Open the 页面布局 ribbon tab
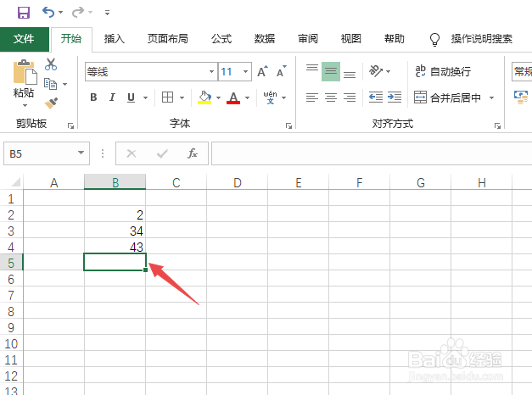This screenshot has height=395, width=532. tap(168, 39)
